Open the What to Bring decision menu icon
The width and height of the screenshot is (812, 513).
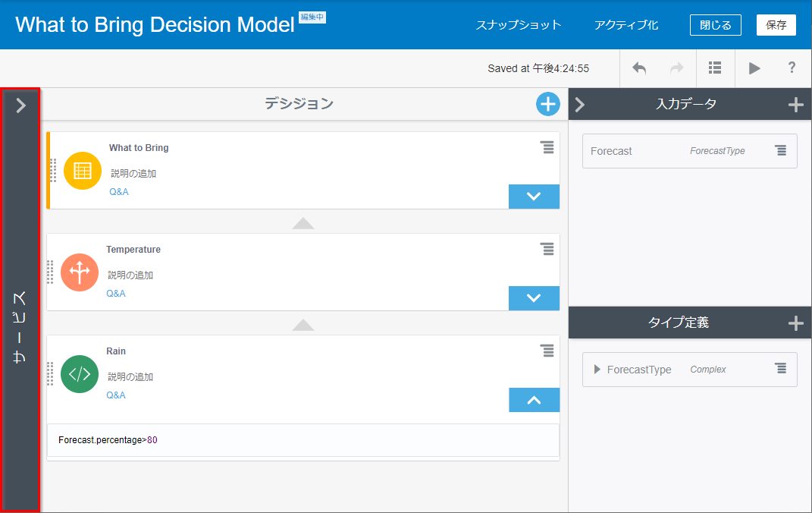point(547,147)
